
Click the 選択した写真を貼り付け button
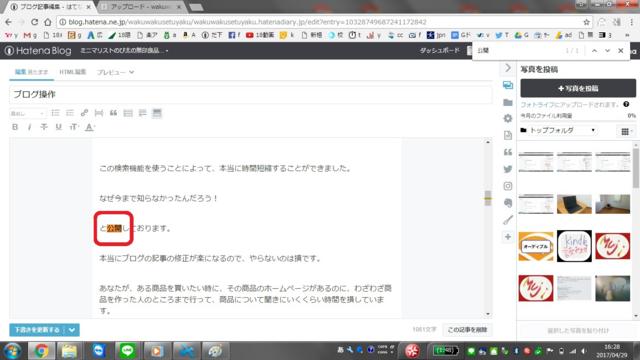(x=578, y=331)
